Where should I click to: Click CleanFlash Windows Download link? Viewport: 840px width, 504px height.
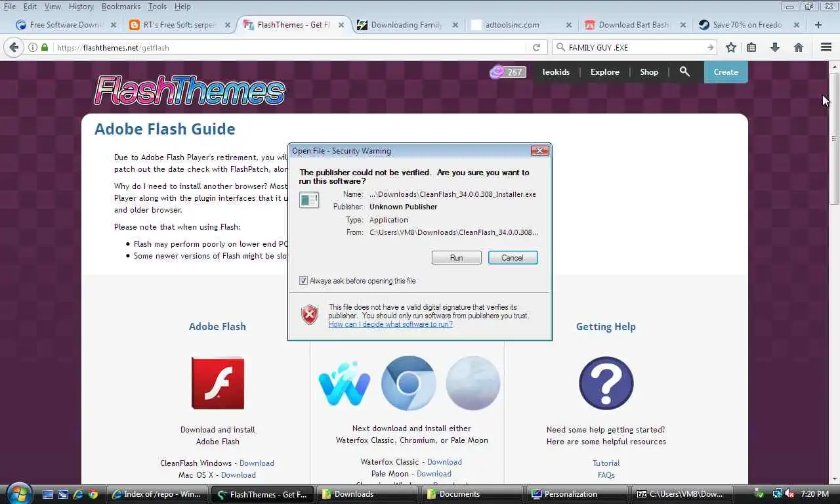(257, 463)
